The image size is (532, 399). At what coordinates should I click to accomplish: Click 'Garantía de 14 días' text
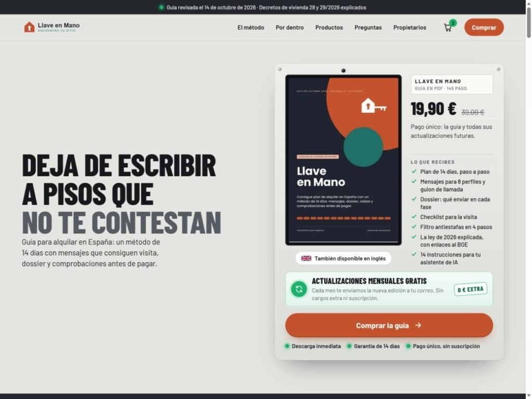coord(377,346)
